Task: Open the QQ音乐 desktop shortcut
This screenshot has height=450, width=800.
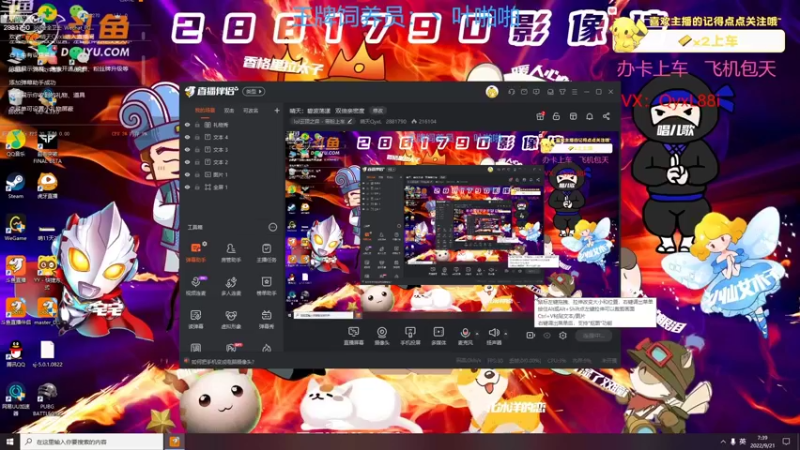Action: [x=15, y=143]
